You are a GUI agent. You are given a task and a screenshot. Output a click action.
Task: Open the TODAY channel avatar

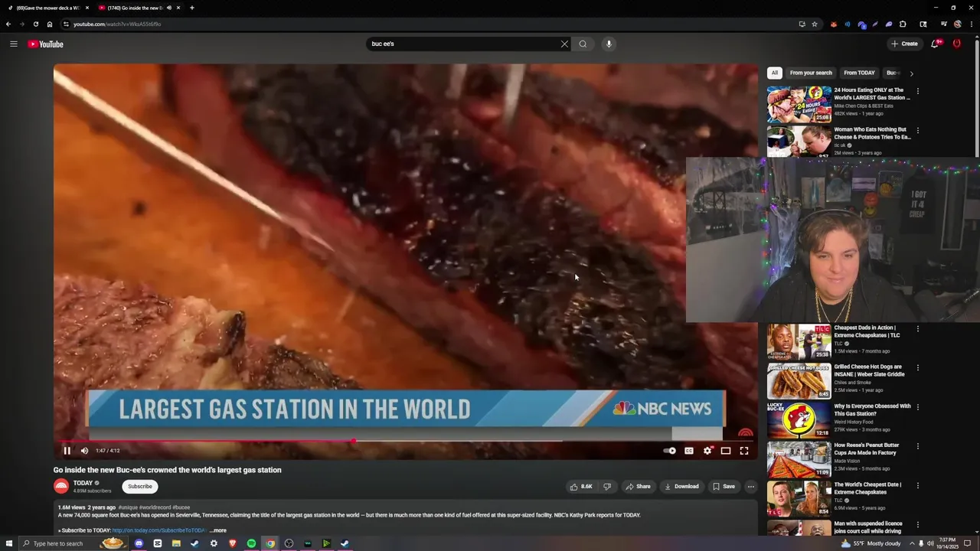coord(61,486)
